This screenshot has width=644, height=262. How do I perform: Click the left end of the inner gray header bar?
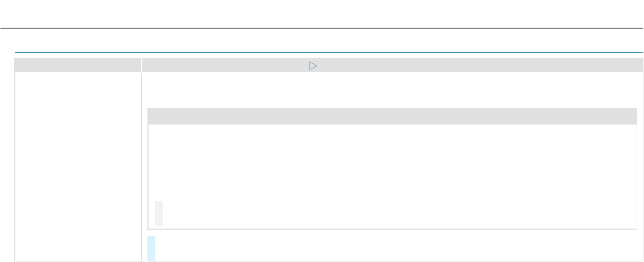point(156,116)
